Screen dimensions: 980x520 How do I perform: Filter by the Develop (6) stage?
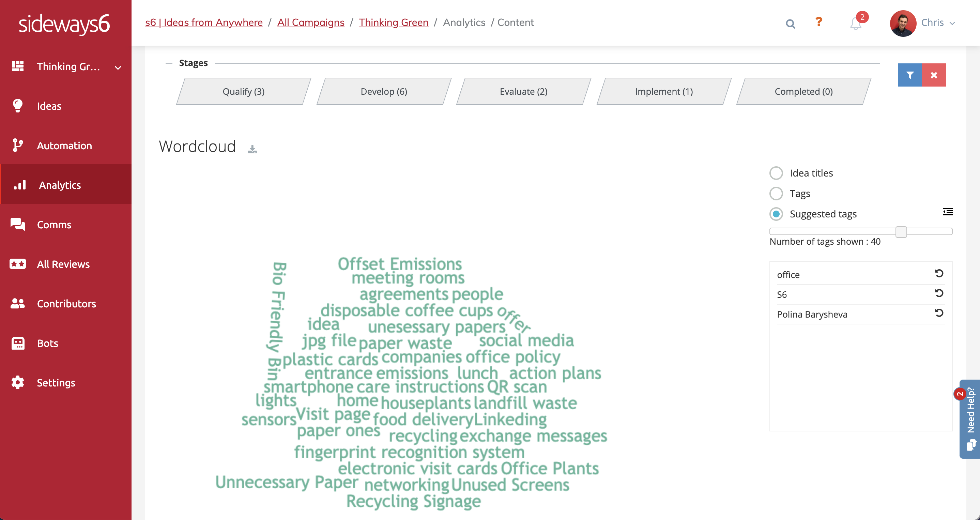(x=383, y=92)
